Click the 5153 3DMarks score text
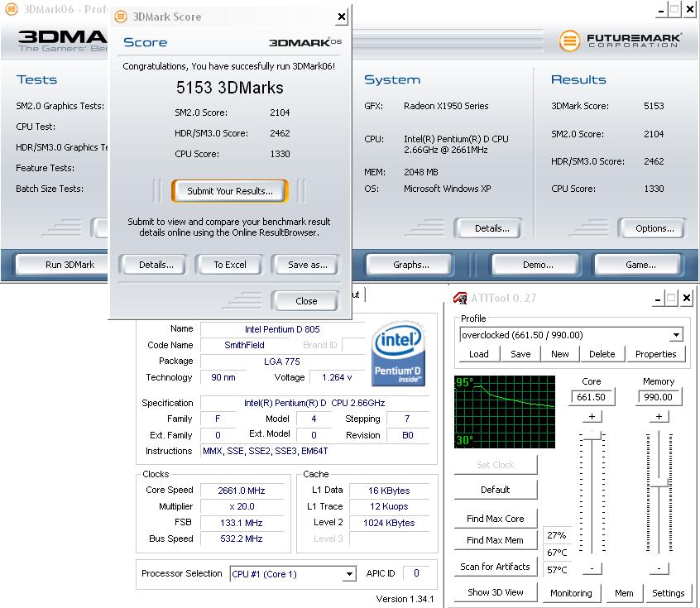The image size is (700, 608). pos(229,88)
